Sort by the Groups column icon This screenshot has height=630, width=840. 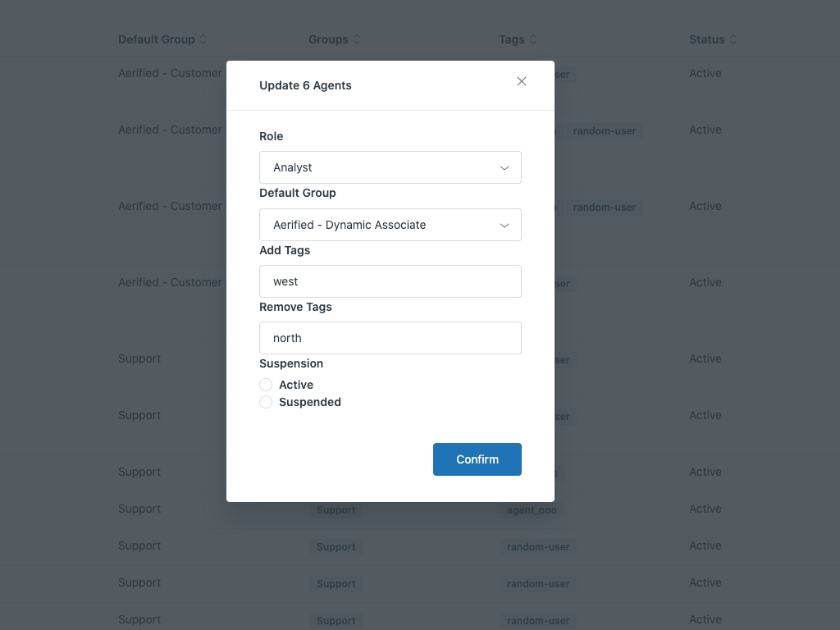(x=356, y=39)
